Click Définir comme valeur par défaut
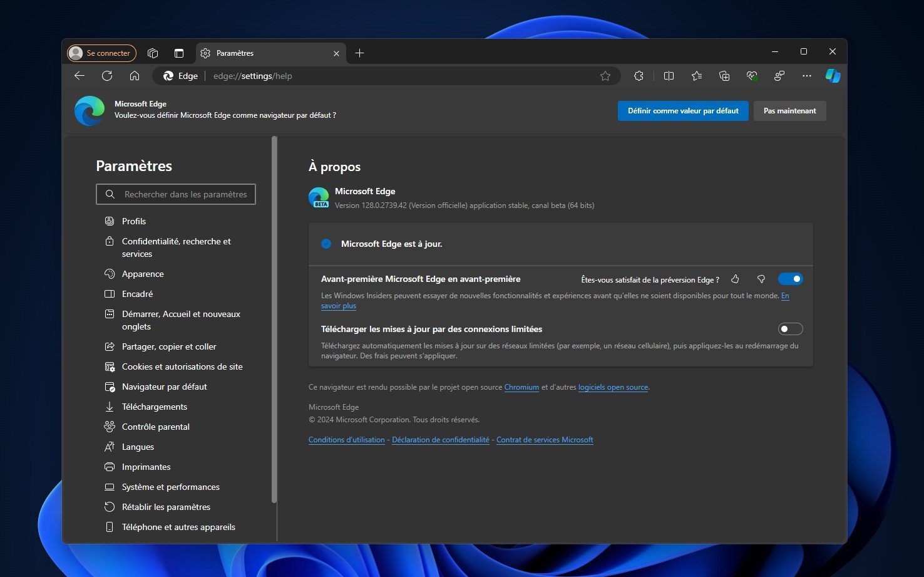 click(x=682, y=110)
